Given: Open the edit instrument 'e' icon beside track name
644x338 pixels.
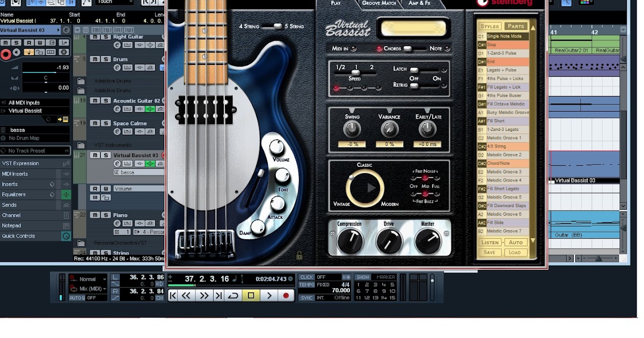Looking at the screenshot, I should 66,30.
